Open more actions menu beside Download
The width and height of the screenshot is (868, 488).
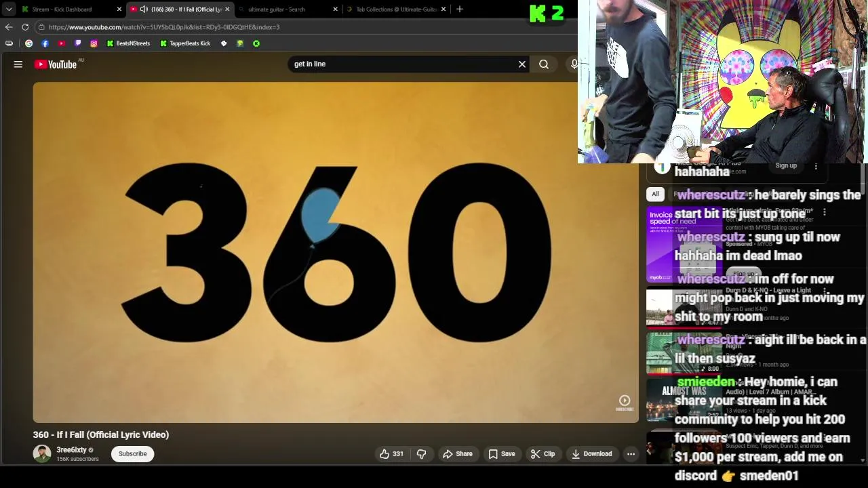click(631, 454)
